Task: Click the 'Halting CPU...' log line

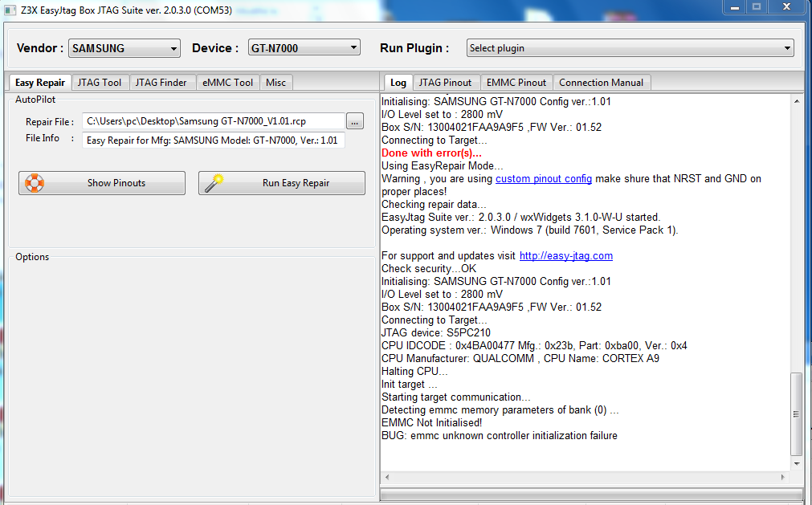Action: pos(414,372)
